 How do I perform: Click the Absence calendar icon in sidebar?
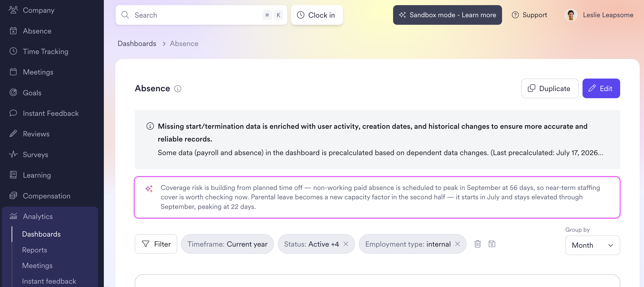tap(13, 31)
